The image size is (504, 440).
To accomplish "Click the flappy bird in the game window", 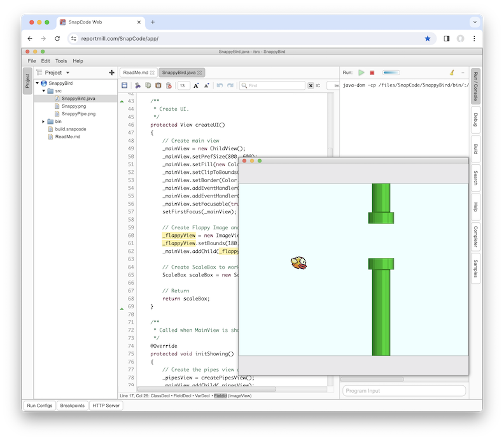I will 299,263.
